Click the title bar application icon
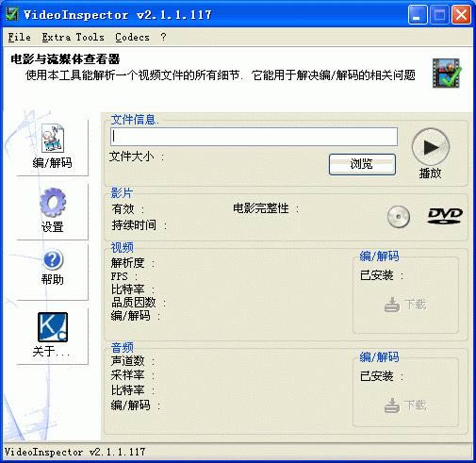This screenshot has height=463, width=476. coord(11,14)
